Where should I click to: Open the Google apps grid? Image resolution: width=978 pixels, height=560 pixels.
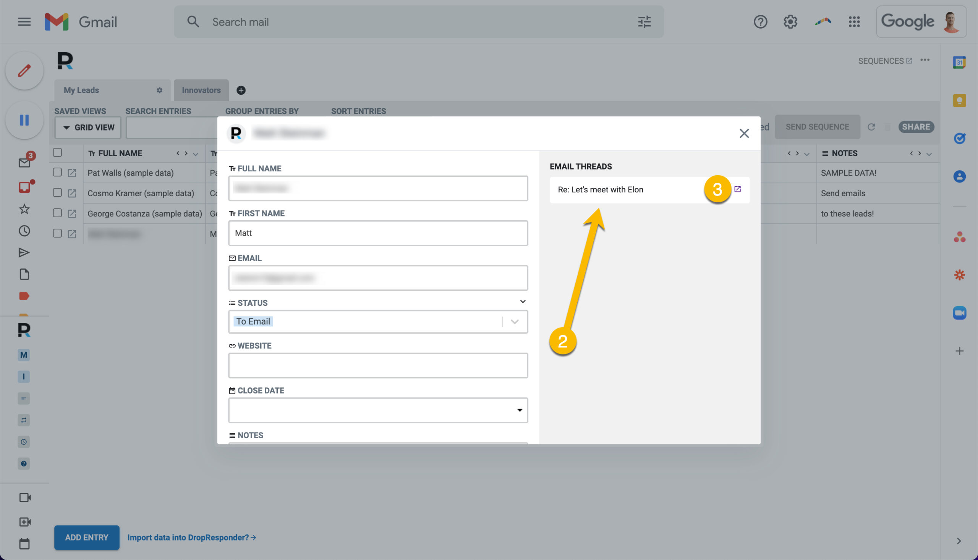tap(854, 22)
